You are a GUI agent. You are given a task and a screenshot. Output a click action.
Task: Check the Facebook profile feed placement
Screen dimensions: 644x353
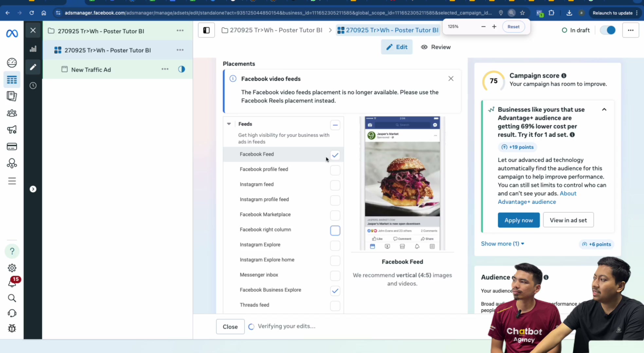click(x=335, y=170)
